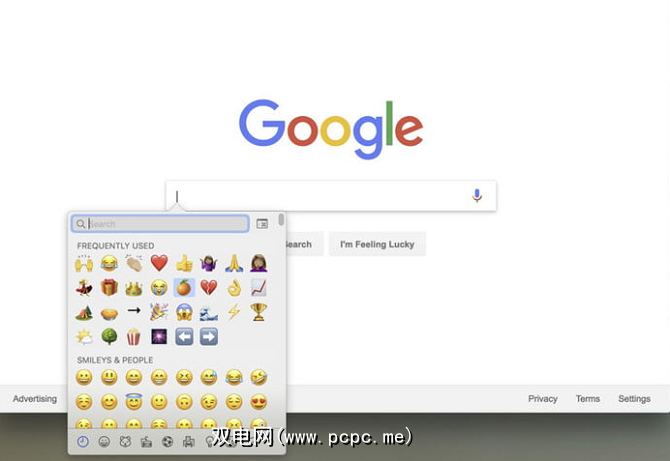Click the I'm Feeling Lucky button
670x461 pixels.
coord(377,244)
